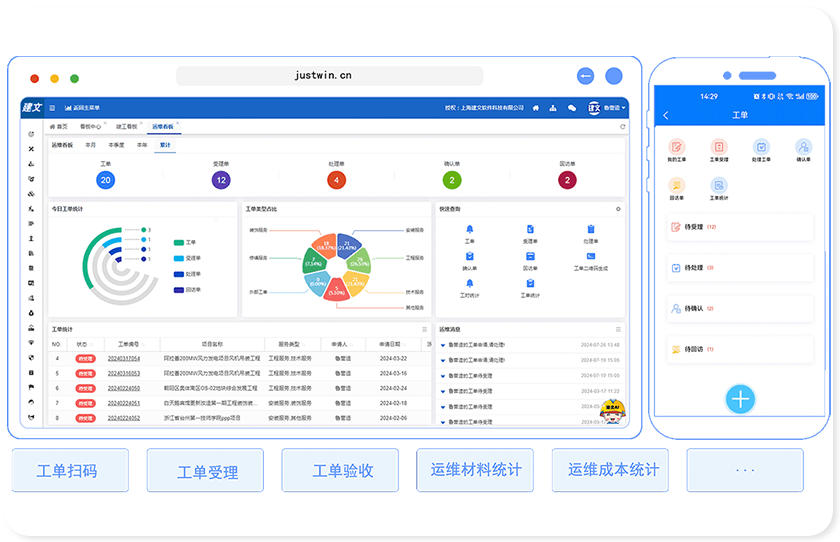
Task: Switch to the 看板中心 tab
Action: pos(89,127)
